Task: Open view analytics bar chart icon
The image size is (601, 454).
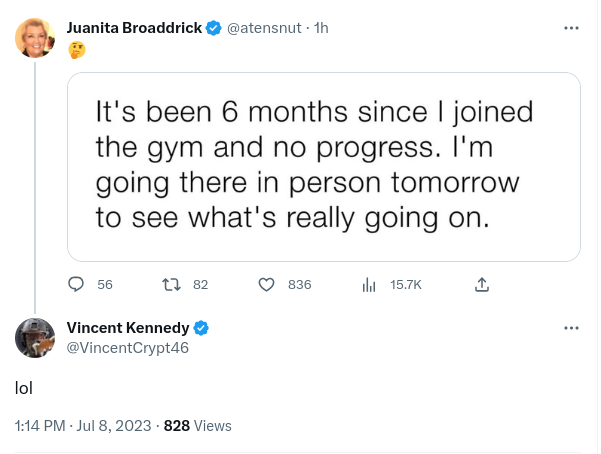Action: pos(369,284)
